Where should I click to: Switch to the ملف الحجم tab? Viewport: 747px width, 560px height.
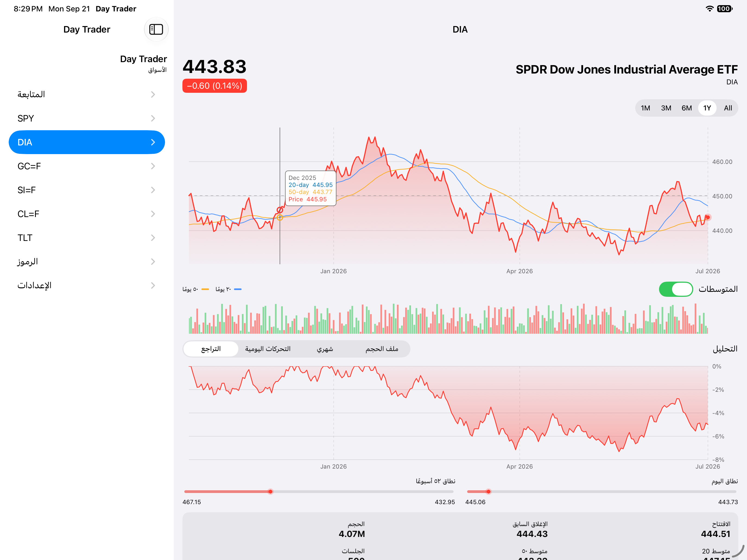pos(382,349)
